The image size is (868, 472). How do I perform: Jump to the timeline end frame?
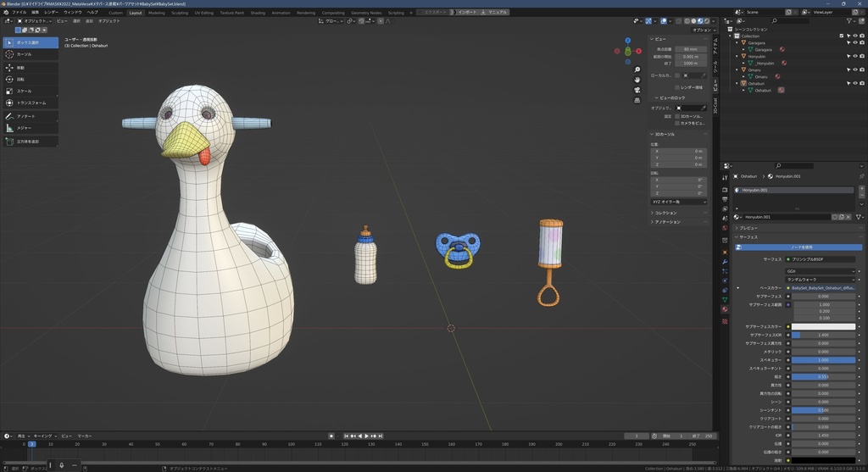click(x=381, y=436)
